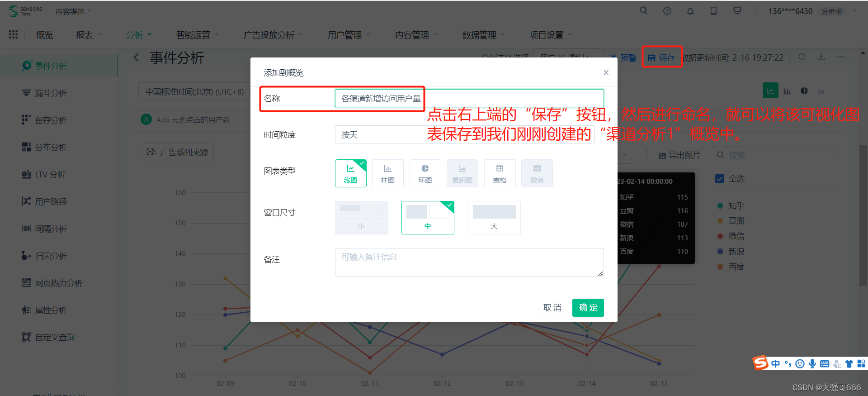Expand the 报表 menu
The image size is (868, 396).
88,35
